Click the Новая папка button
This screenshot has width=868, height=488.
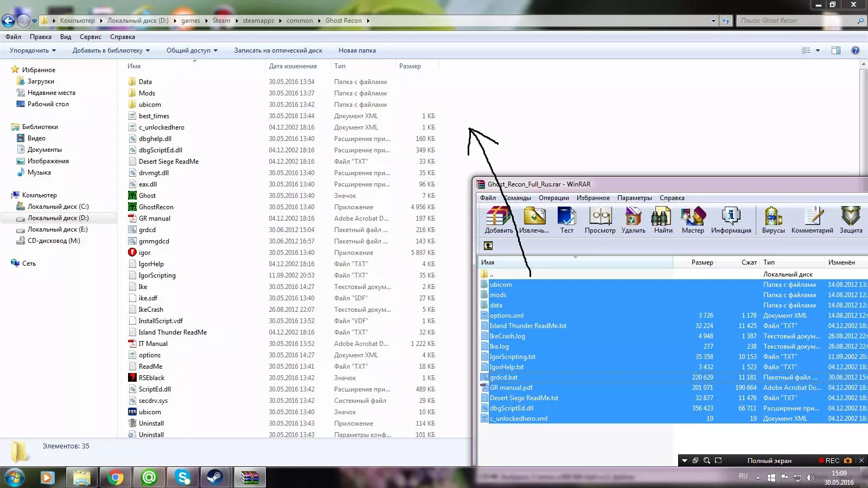pyautogui.click(x=357, y=50)
